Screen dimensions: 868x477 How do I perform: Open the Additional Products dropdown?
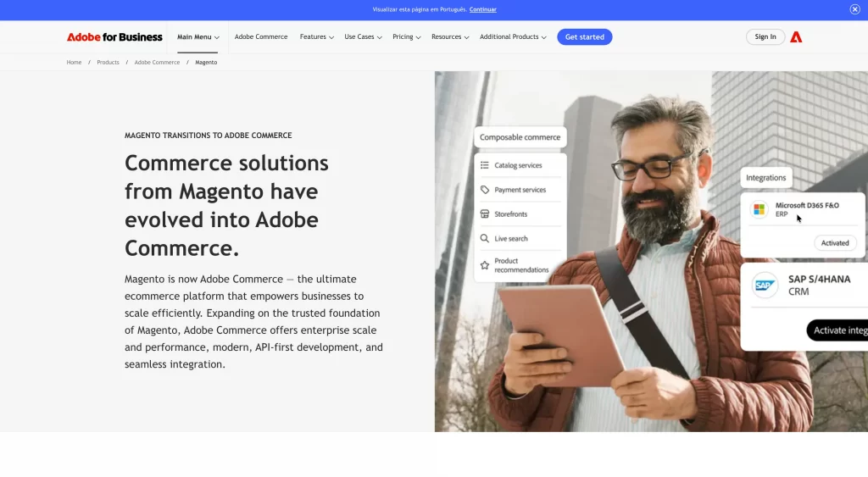pos(513,37)
